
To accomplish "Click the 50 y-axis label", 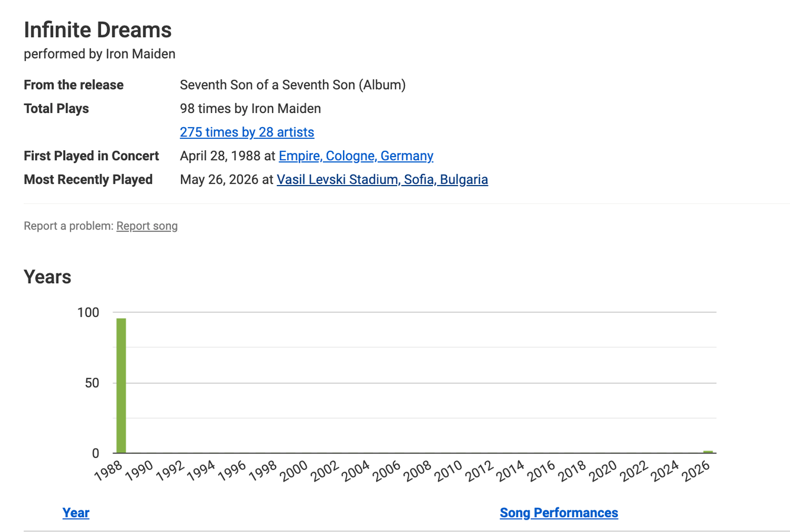I will 92,383.
